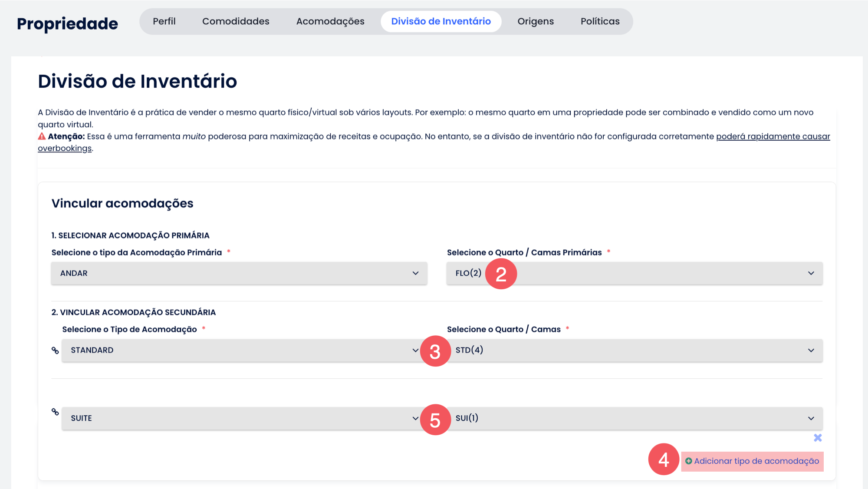Click Adicionar tipo de acomodação button
Image resolution: width=868 pixels, height=489 pixels.
756,461
